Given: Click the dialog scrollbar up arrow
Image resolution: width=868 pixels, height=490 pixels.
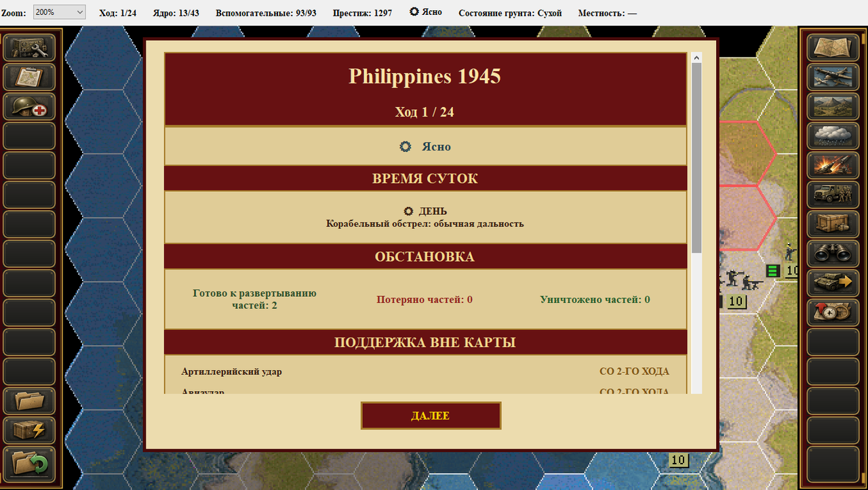Looking at the screenshot, I should [x=696, y=58].
